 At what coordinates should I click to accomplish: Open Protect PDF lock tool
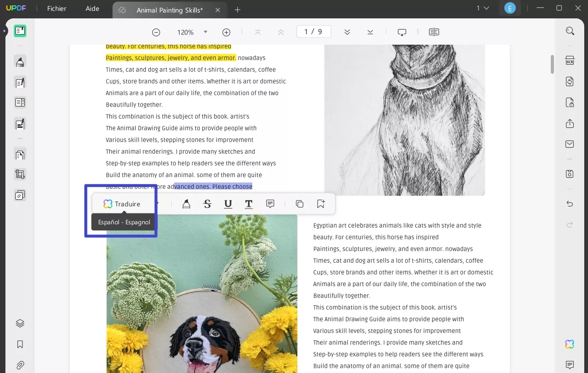(x=570, y=102)
